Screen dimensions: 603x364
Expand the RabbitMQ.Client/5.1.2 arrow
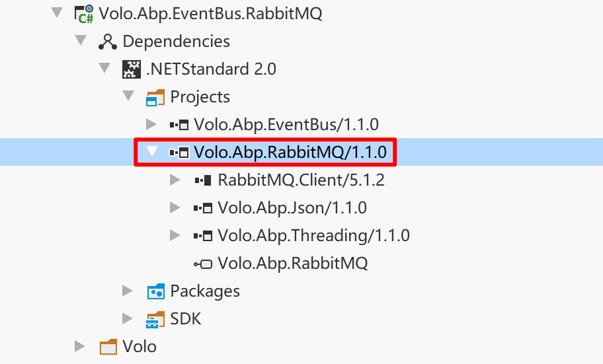(175, 180)
